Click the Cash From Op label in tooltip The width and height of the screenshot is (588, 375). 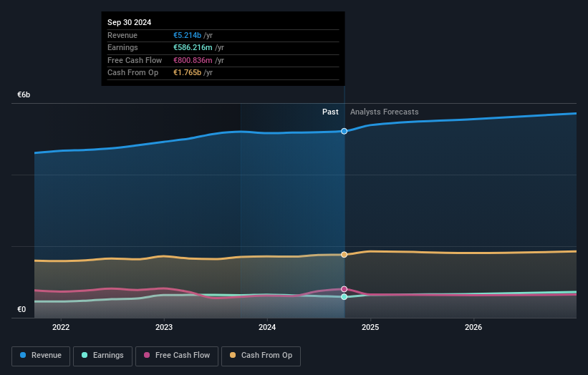click(132, 73)
